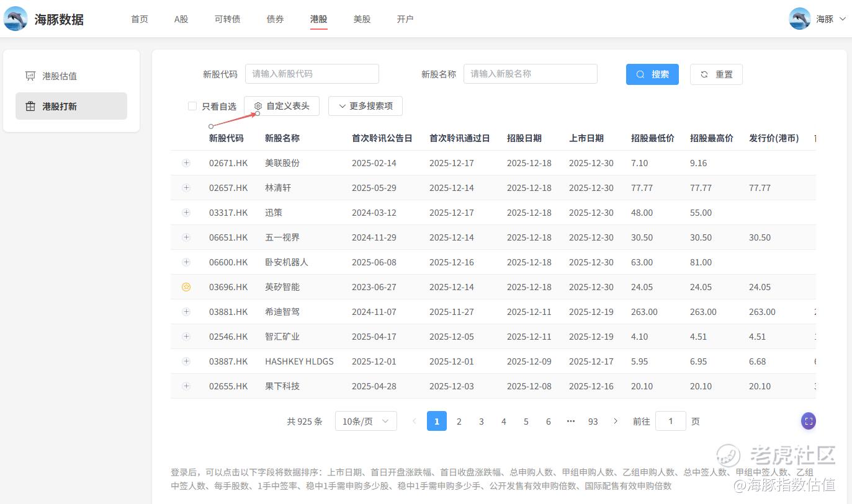Open the 可转债 navigation tab
Image resolution: width=852 pixels, height=504 pixels.
click(x=227, y=19)
